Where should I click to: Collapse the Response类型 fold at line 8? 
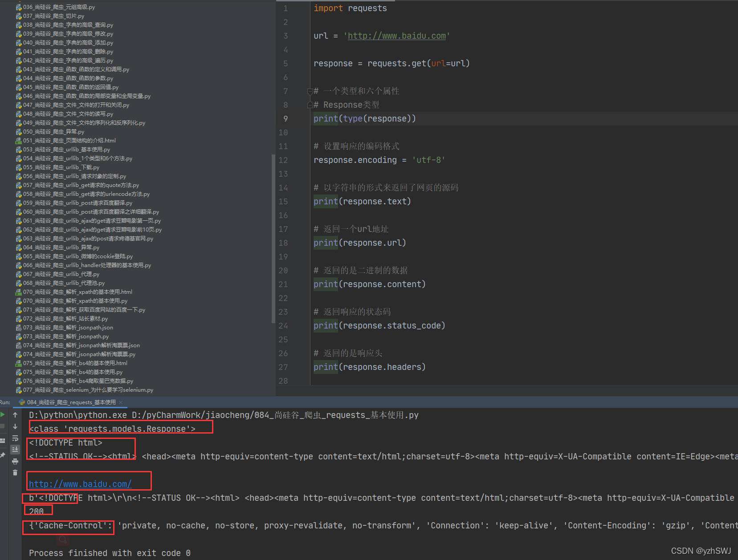click(310, 105)
